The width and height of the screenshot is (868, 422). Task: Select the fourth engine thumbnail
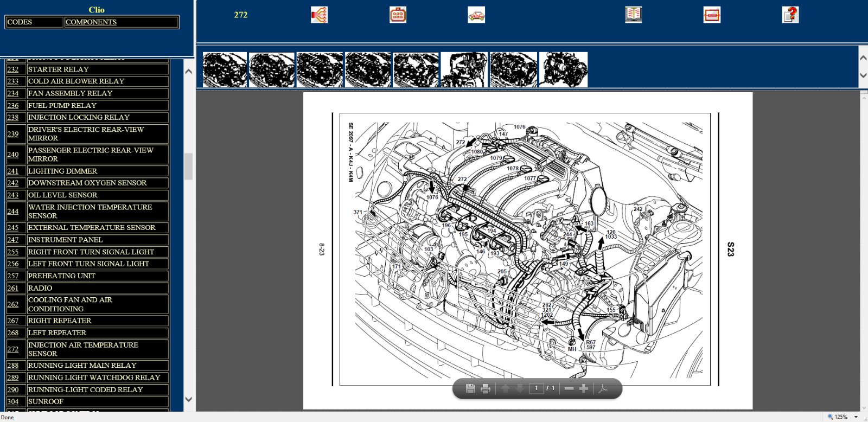coord(368,69)
